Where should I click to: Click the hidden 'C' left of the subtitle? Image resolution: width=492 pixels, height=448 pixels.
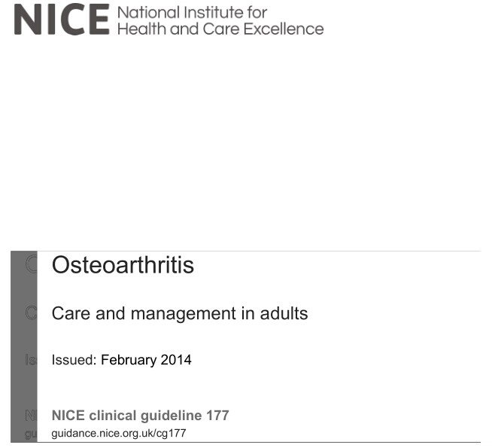[31, 313]
